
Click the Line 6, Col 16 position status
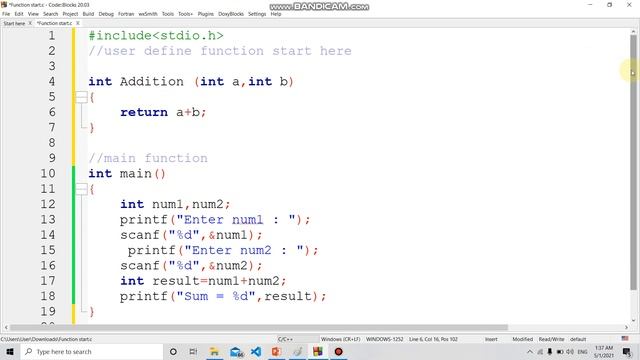click(x=433, y=339)
